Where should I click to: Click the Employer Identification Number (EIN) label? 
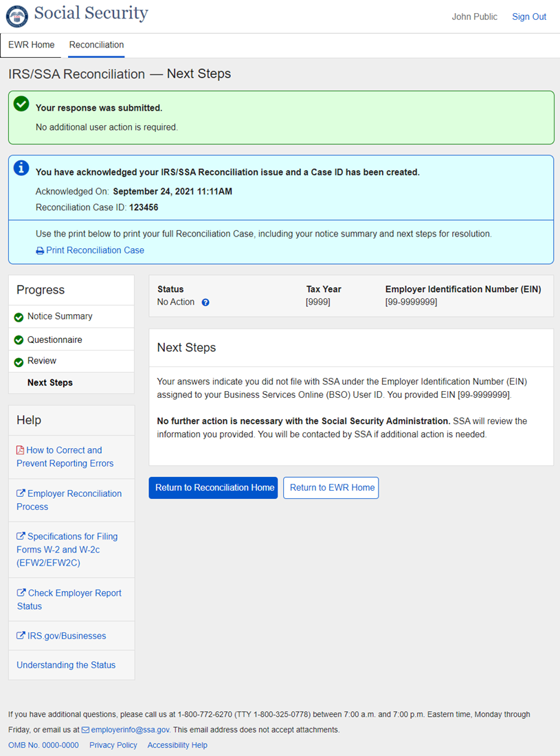[x=463, y=289]
